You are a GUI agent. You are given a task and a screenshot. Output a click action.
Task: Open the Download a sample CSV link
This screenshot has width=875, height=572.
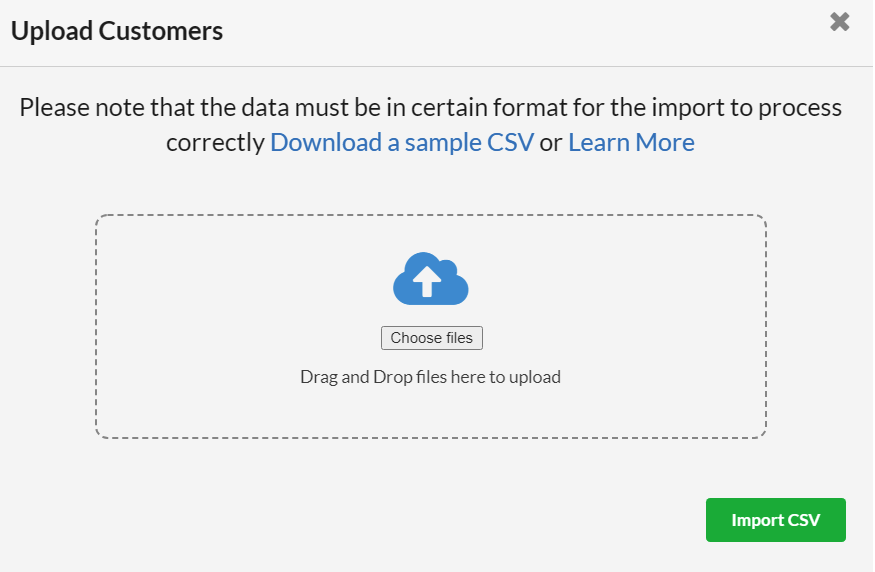point(402,142)
